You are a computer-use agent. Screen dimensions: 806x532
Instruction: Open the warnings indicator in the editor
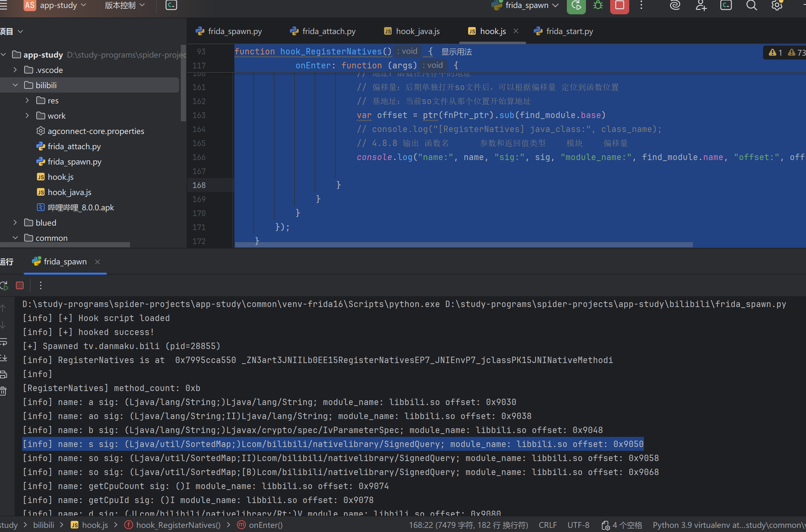[786, 52]
